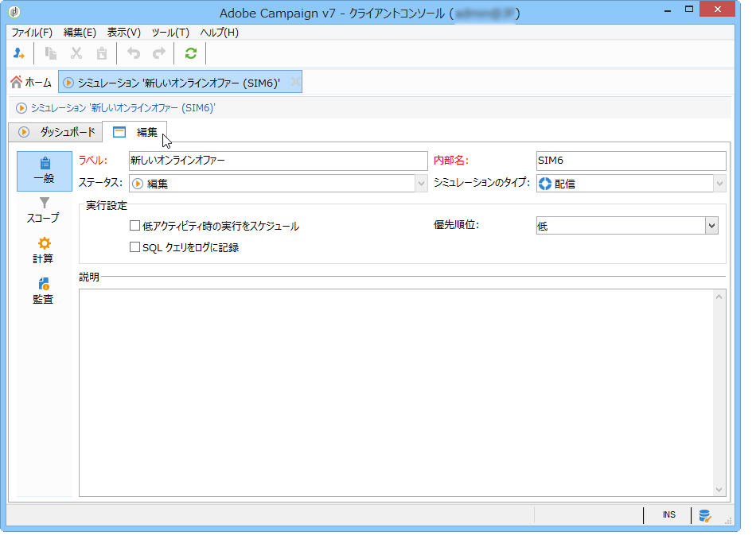Click the 優先順位 combo box showing 低
The width and height of the screenshot is (756, 551).
[627, 226]
